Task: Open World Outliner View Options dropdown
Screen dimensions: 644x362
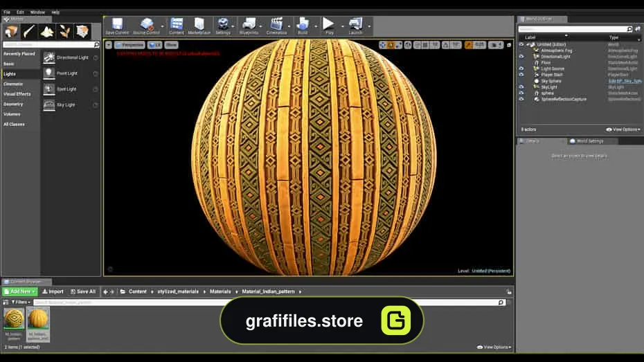Action: point(623,129)
